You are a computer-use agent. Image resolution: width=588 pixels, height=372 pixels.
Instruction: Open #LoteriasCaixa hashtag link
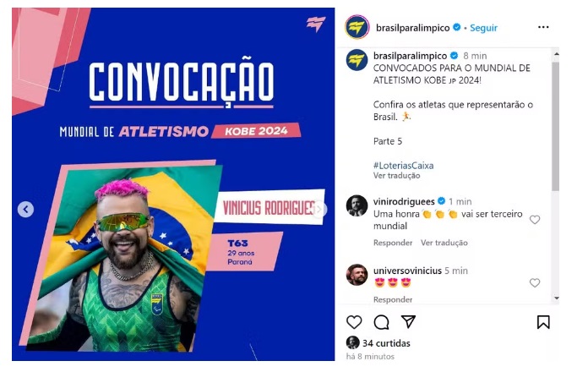[x=403, y=166]
